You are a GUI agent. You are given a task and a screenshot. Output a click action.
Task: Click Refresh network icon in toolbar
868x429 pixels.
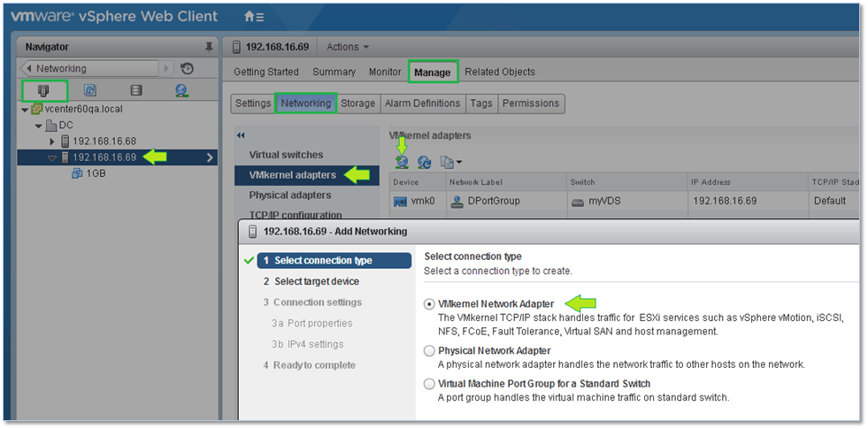pyautogui.click(x=425, y=162)
